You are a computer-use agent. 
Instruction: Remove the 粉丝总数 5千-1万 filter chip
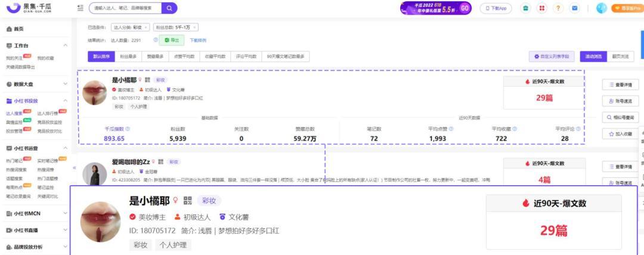point(194,27)
